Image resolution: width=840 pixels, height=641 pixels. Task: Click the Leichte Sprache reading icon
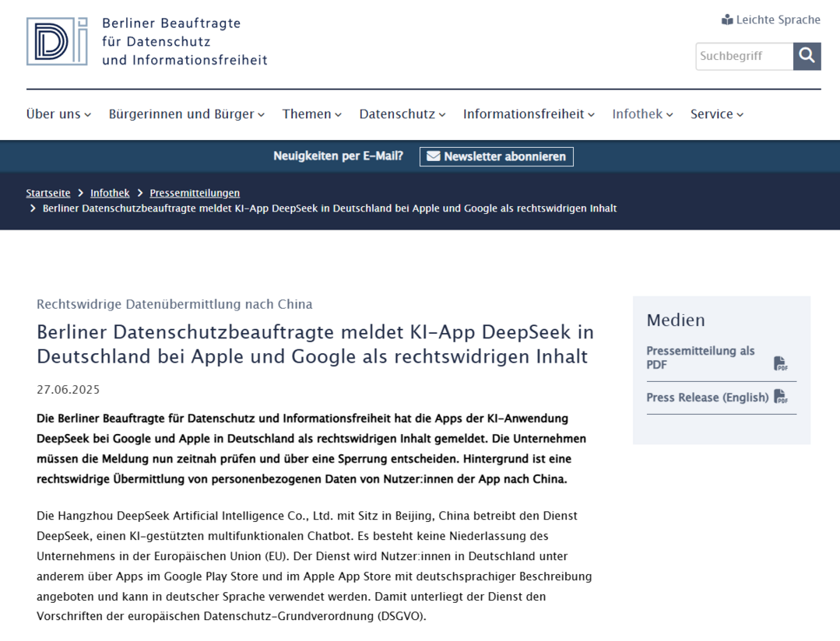pos(727,19)
